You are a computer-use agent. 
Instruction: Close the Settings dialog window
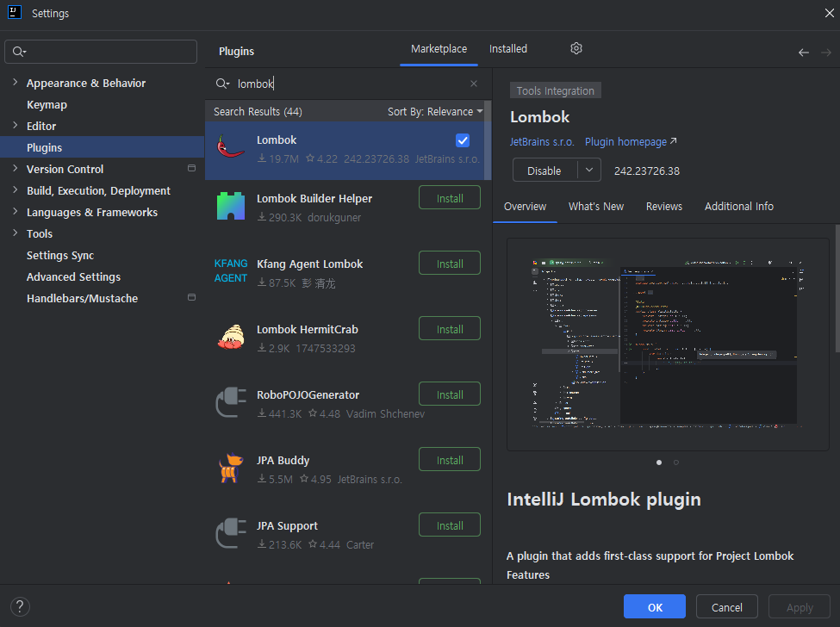(x=830, y=13)
